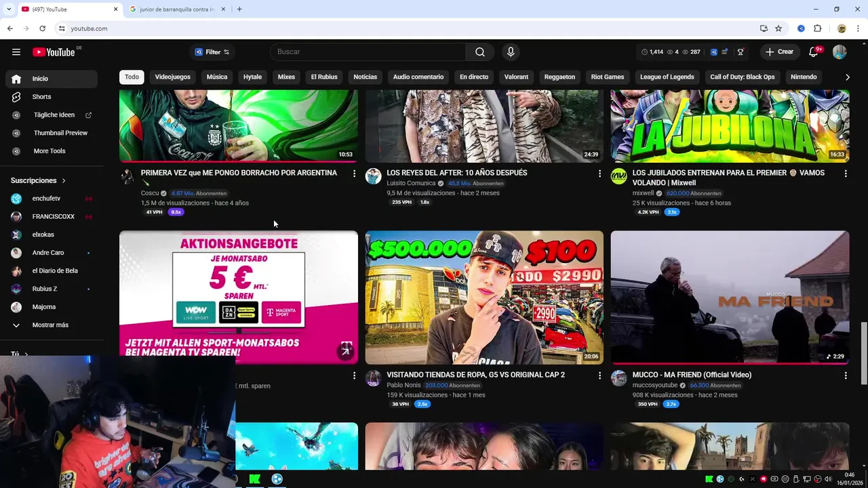Click the trophy icon in extension toolbar
Screen dimensions: 868x488
(741, 52)
